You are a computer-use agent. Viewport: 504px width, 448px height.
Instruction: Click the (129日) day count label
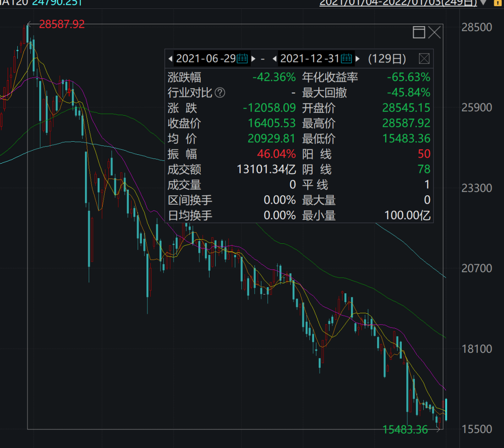[x=387, y=59]
